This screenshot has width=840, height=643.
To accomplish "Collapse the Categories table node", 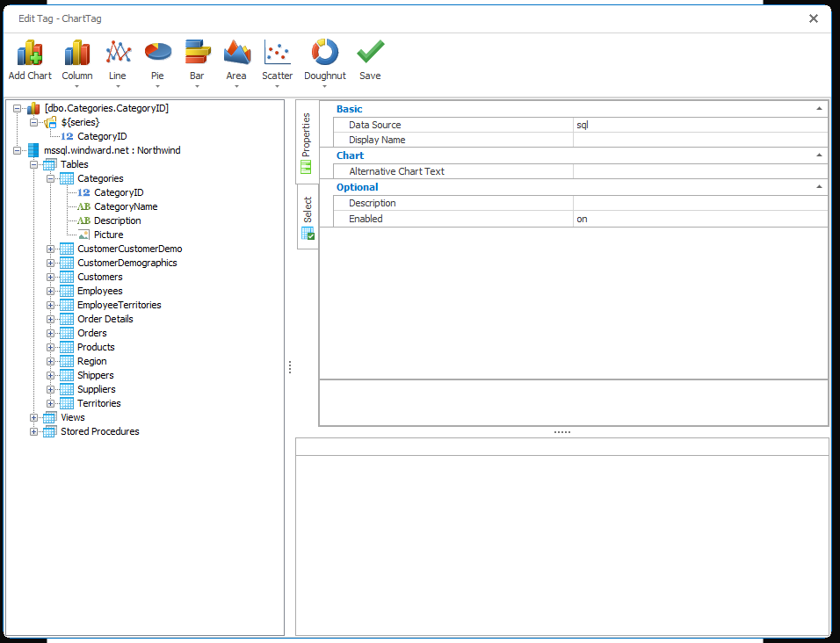I will pyautogui.click(x=50, y=179).
